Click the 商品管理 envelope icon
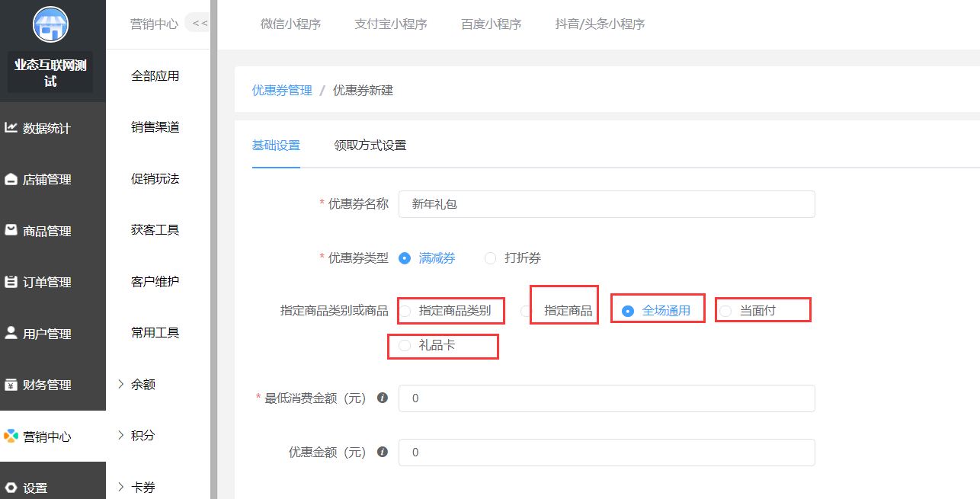Viewport: 980px width, 499px height. 11,230
